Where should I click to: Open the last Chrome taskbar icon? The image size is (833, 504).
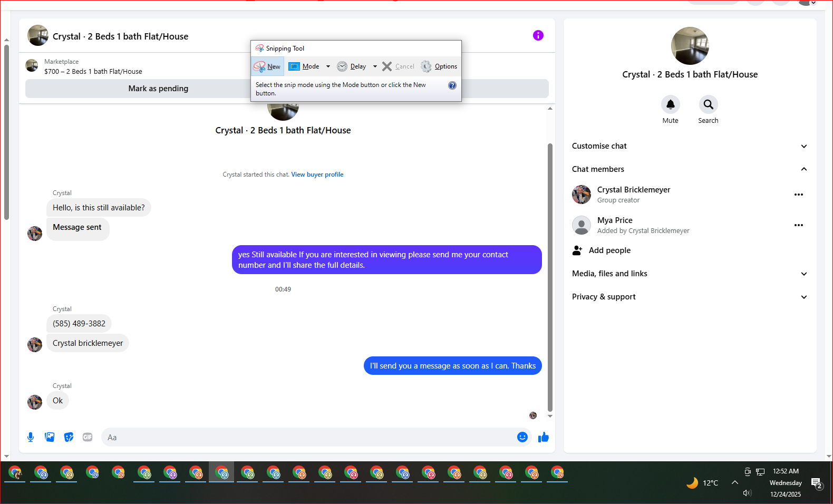tap(557, 473)
